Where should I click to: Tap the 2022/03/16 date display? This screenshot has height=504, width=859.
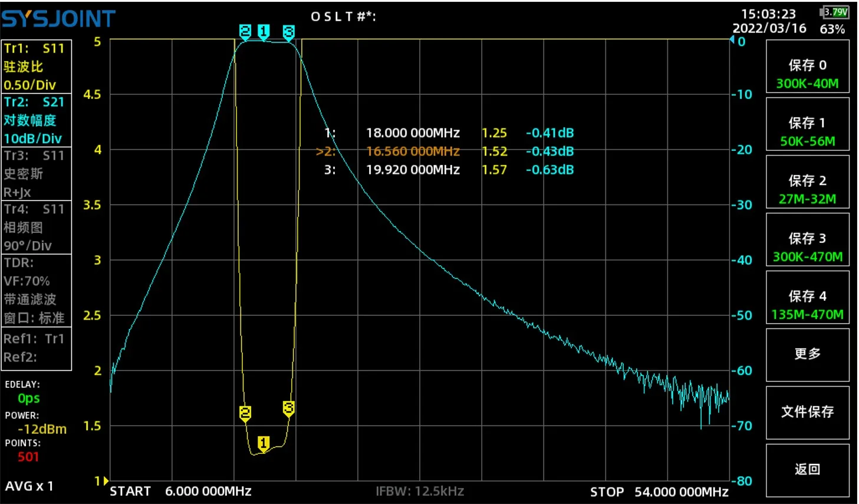pyautogui.click(x=769, y=29)
